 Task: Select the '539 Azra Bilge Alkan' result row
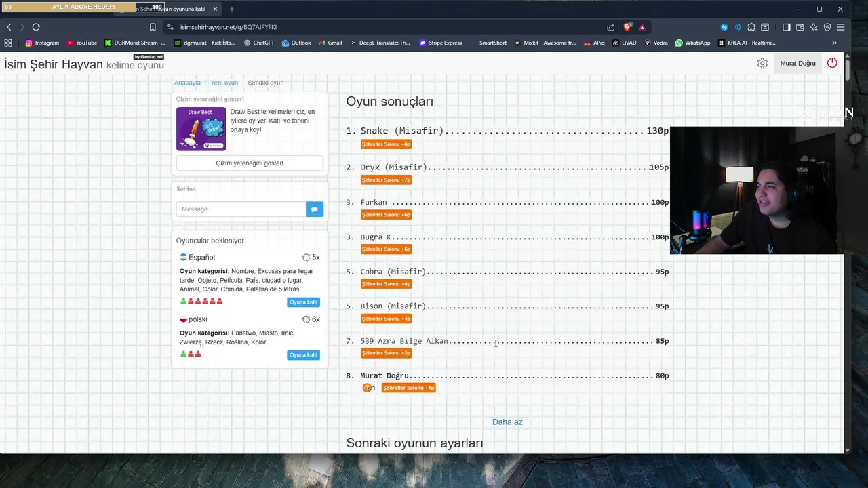507,341
